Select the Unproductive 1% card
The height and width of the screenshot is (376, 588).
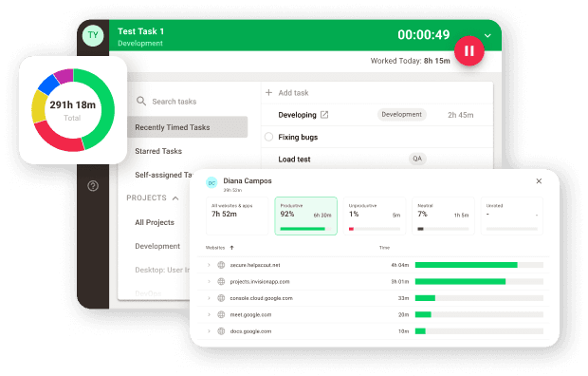click(x=375, y=216)
